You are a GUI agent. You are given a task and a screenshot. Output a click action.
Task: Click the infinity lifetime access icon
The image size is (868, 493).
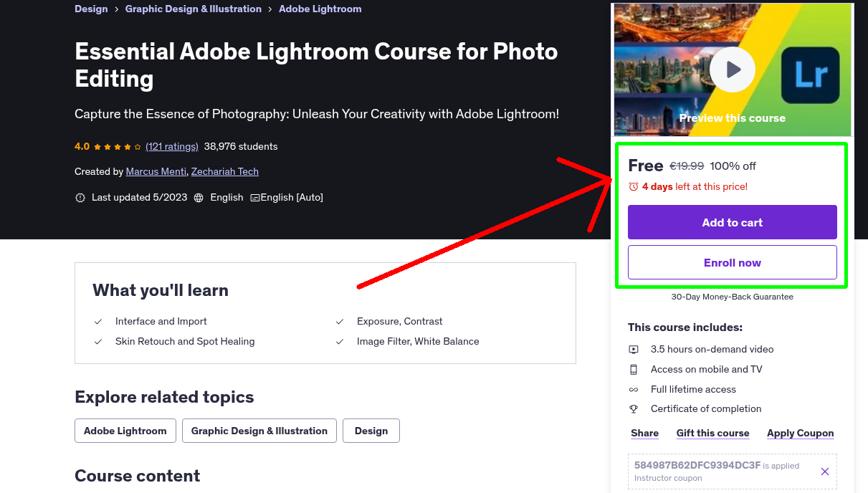coord(634,390)
